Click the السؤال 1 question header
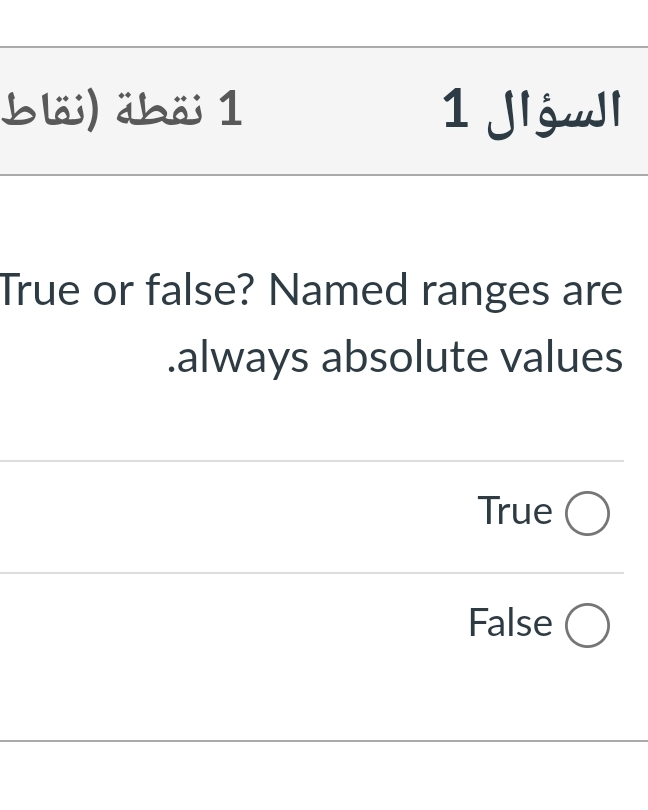The image size is (648, 810). point(532,108)
